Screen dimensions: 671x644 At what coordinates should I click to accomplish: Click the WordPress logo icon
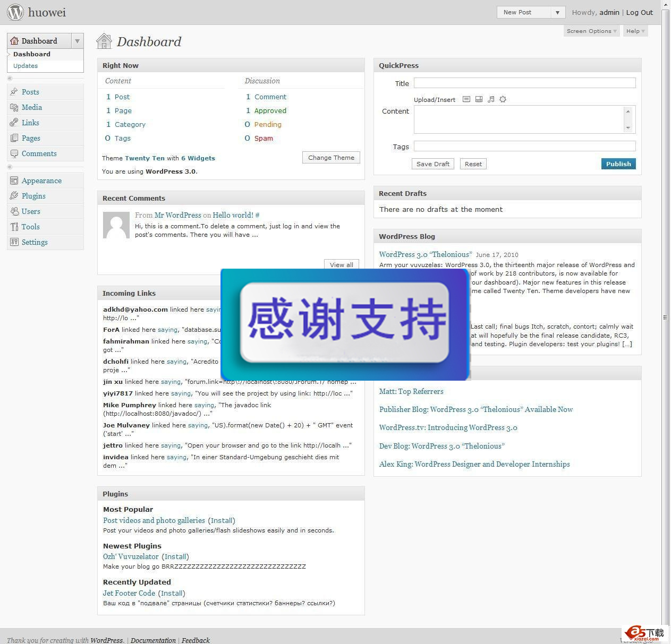click(15, 12)
